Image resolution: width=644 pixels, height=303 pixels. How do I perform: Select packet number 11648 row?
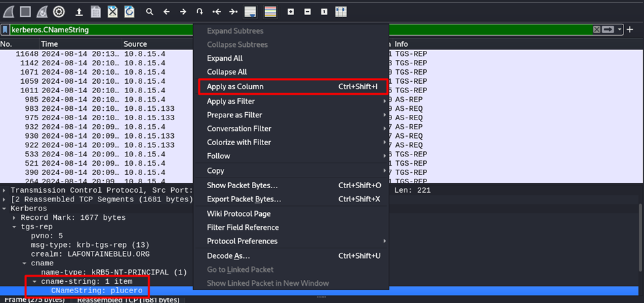[321, 53]
